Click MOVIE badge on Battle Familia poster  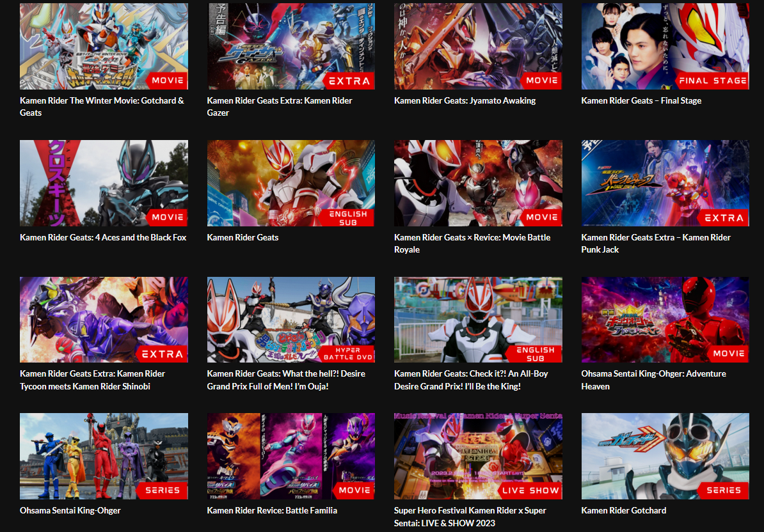tap(354, 490)
